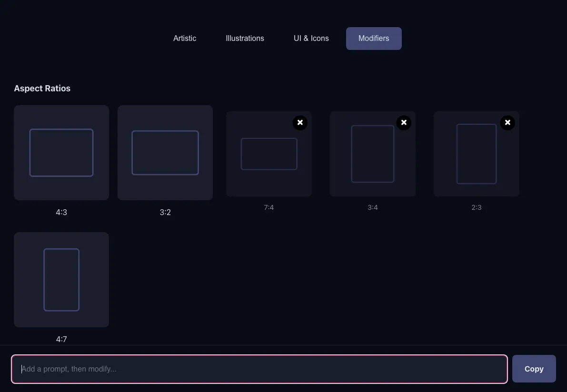This screenshot has width=567, height=392.
Task: Focus the 'Add a prompt, then modify...' field
Action: pyautogui.click(x=259, y=369)
